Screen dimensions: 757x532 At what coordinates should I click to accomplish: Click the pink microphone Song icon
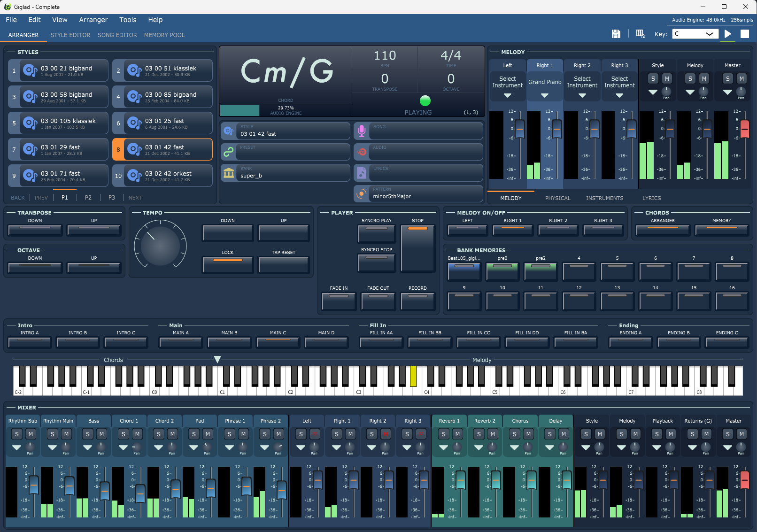pyautogui.click(x=361, y=131)
